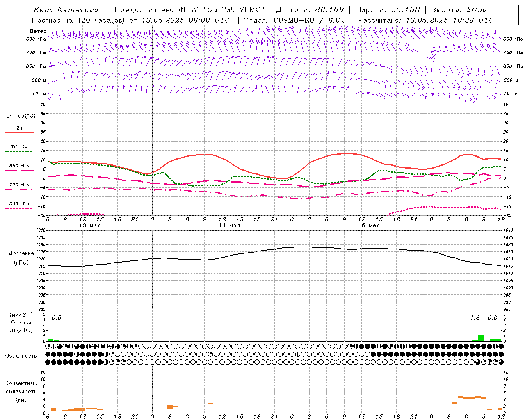Click the Td 2м dew point legend entry
This screenshot has height=420, width=525.
click(19, 147)
